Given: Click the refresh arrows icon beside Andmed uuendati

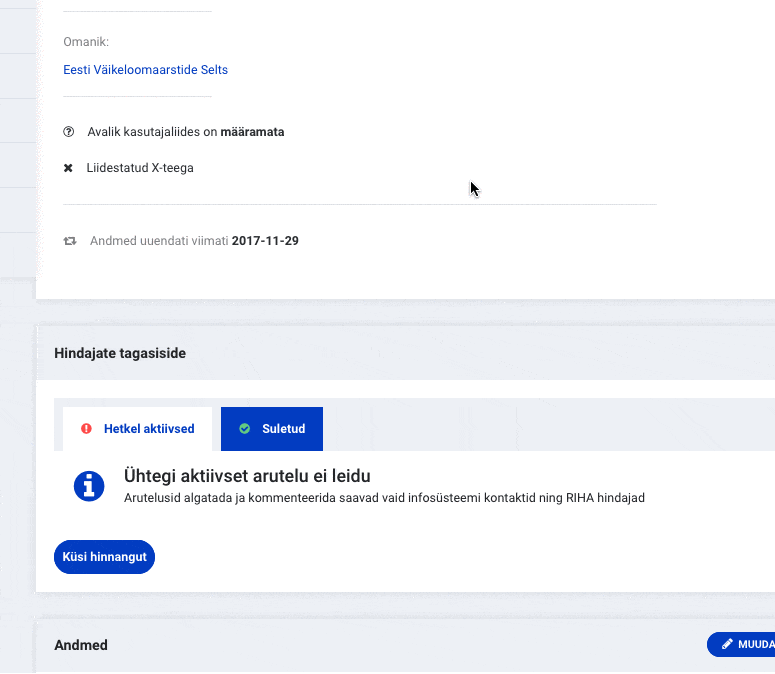Looking at the screenshot, I should pos(70,241).
